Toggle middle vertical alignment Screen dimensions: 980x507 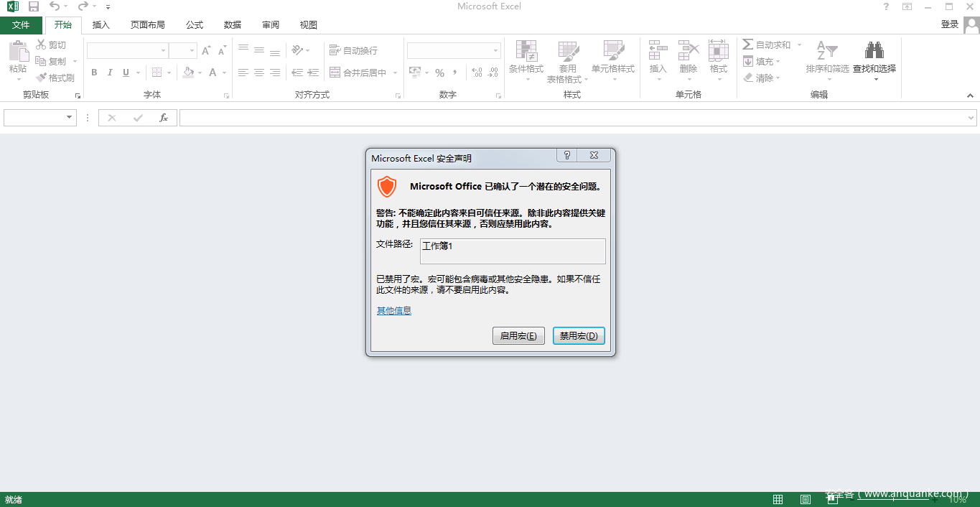259,50
